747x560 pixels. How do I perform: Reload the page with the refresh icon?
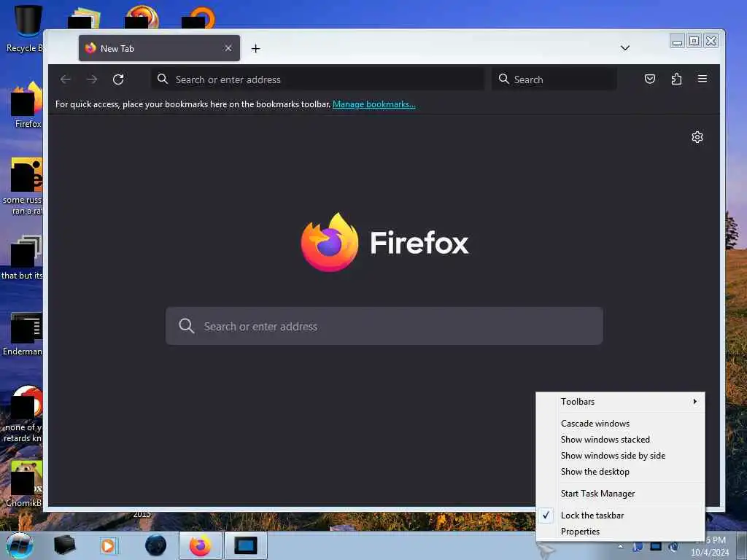(118, 79)
